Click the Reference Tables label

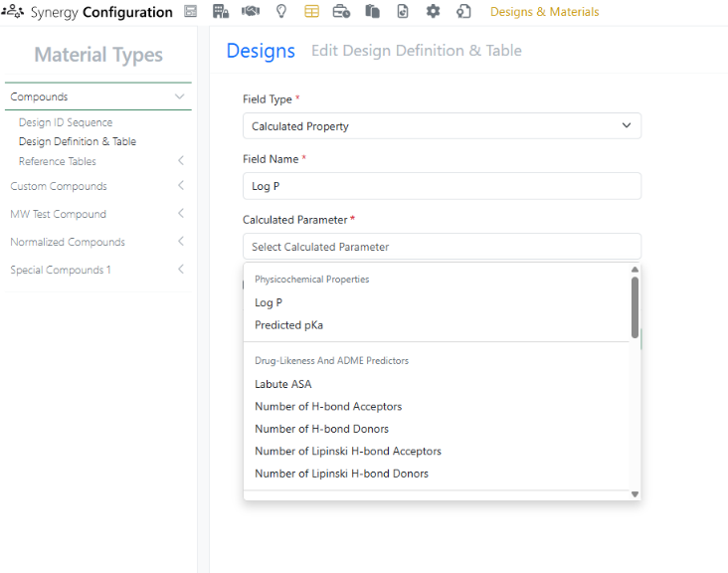click(57, 161)
